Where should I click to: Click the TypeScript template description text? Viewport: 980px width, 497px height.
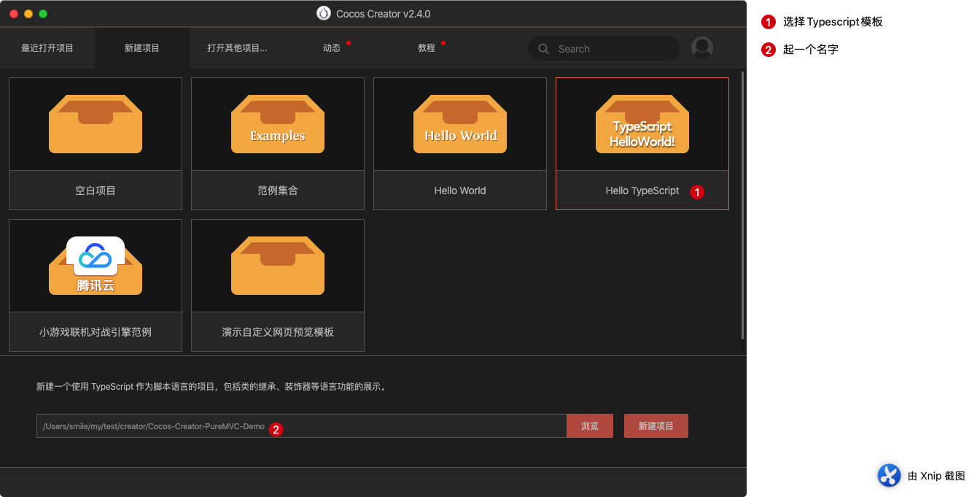214,387
